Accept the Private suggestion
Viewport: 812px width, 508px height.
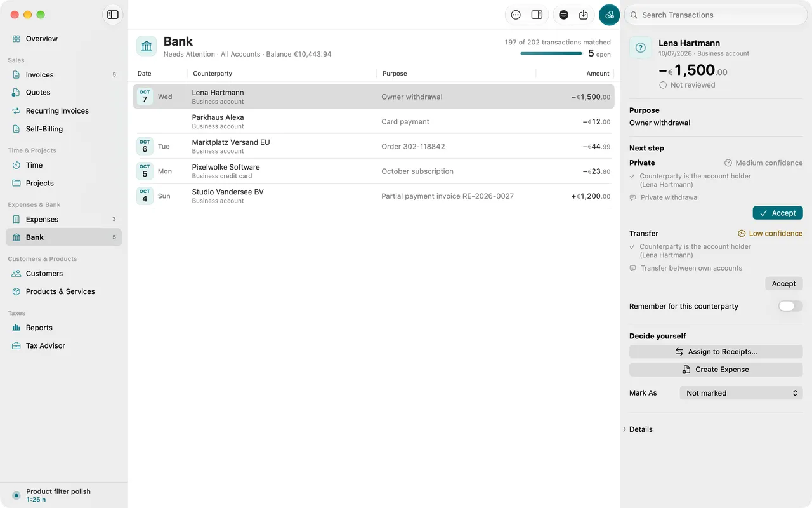[778, 213]
